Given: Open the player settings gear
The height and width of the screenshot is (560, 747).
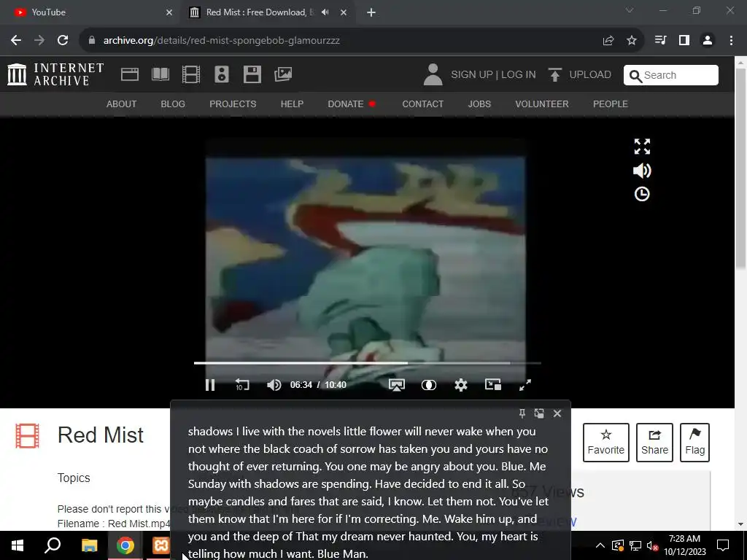Looking at the screenshot, I should (461, 385).
